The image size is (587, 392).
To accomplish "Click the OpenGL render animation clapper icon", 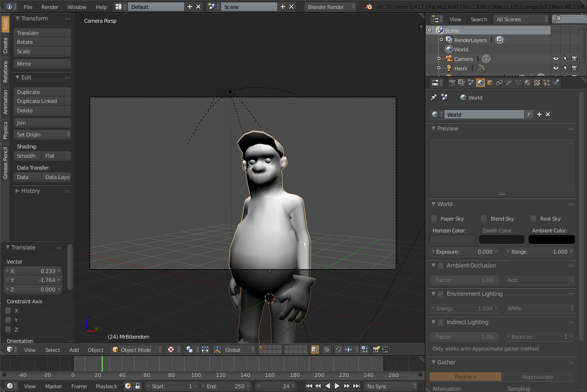I will pos(385,349).
